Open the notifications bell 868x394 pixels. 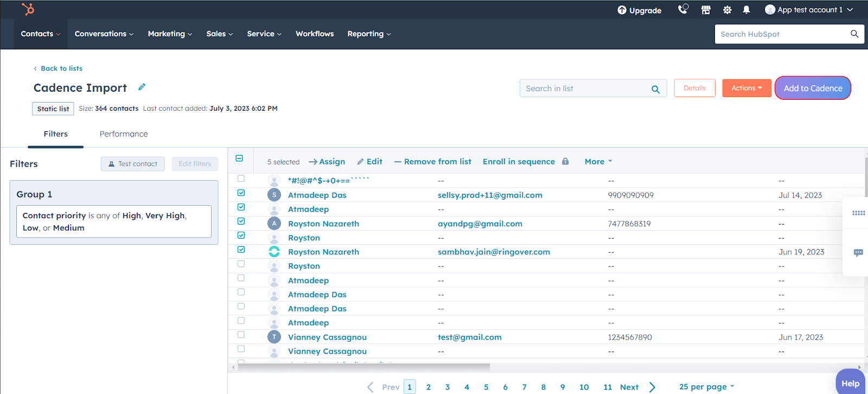[x=746, y=10]
